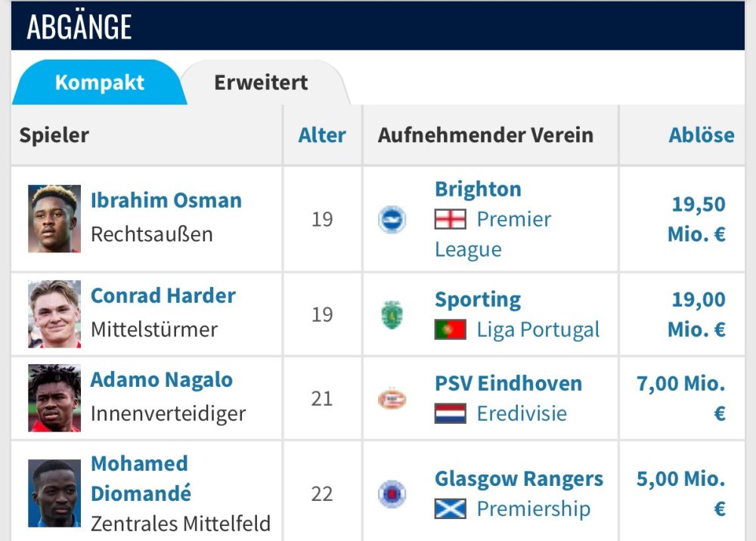Open Ibrahim Osman's player profile

[166, 201]
